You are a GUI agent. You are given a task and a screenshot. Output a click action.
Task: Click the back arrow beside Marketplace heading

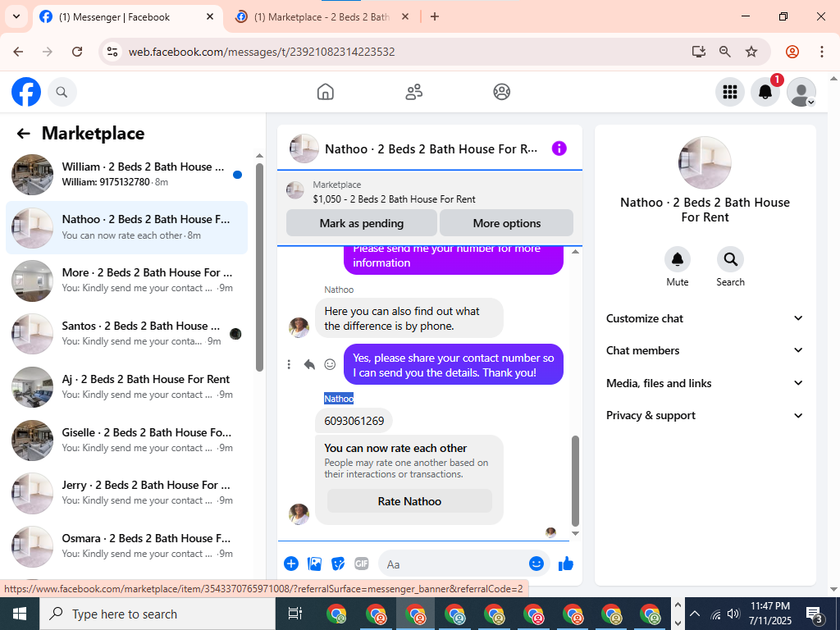(x=24, y=134)
